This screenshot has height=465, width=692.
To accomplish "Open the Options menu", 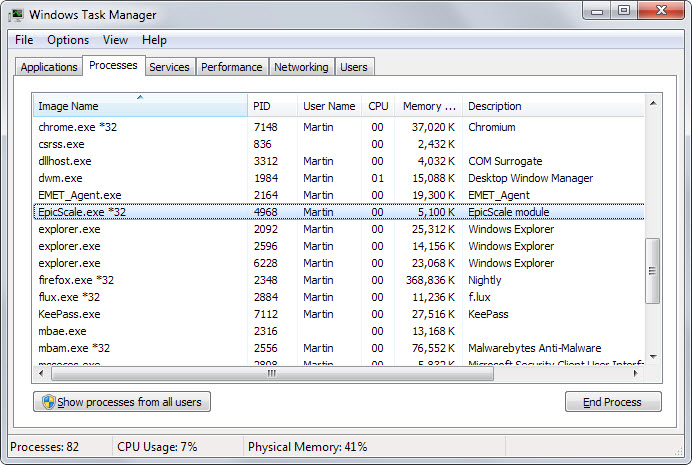I will point(68,40).
